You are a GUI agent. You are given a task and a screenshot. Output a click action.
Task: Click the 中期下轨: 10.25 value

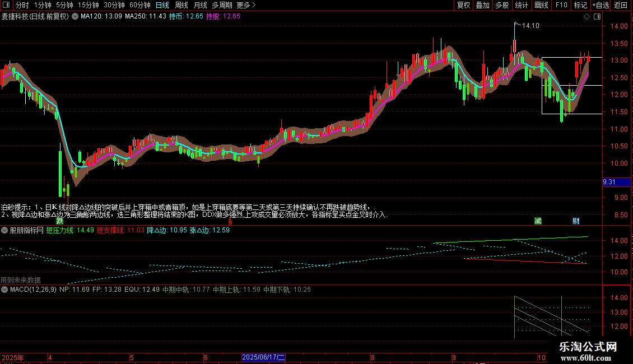point(287,290)
